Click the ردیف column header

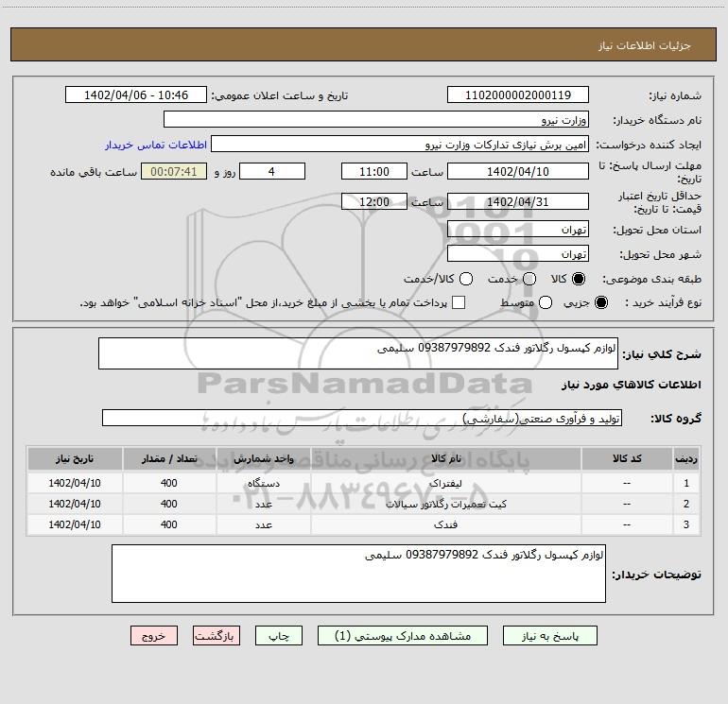(x=686, y=459)
